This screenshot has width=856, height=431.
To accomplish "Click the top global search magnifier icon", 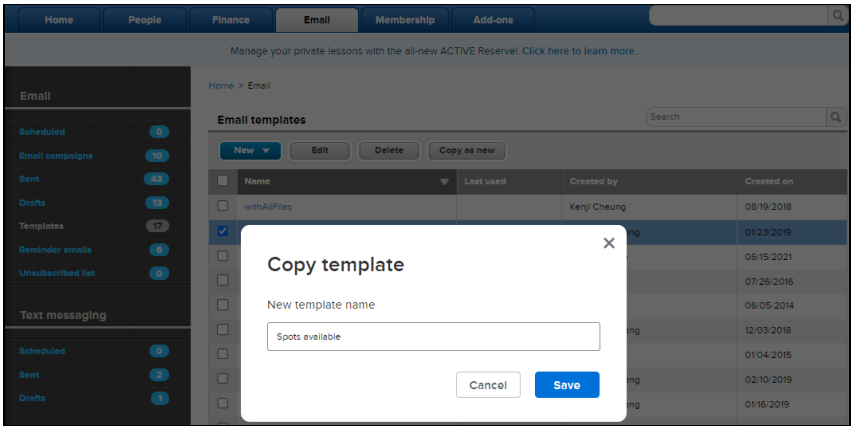I will tap(837, 16).
